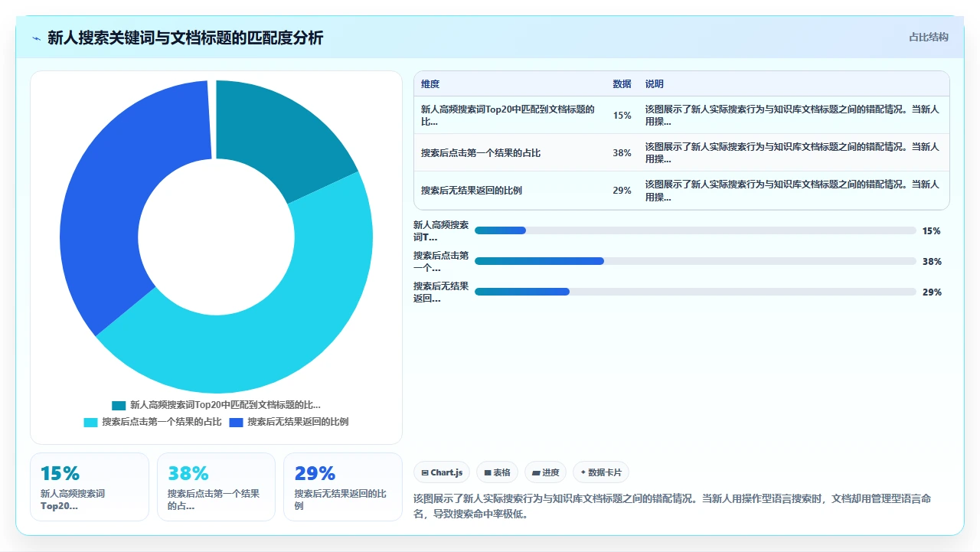Click legend label 新人高频搜索词Top20中匹配到文档标题的比...
The width and height of the screenshot is (980, 552).
pos(225,405)
